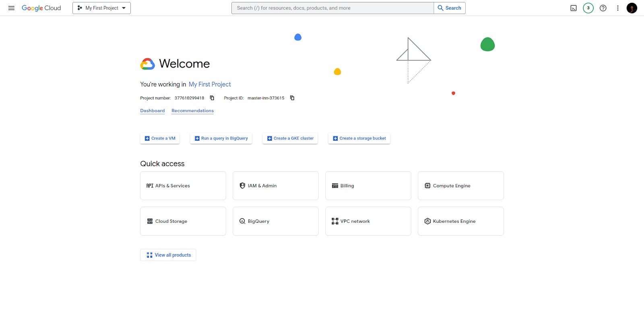Activate Cloud Shell terminal icon
The height and width of the screenshot is (318, 644).
tap(574, 8)
